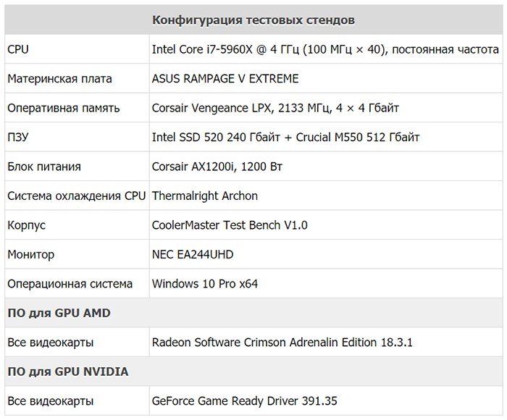Click the 'Материнская плата' label
The width and height of the screenshot is (507, 420).
(60, 78)
